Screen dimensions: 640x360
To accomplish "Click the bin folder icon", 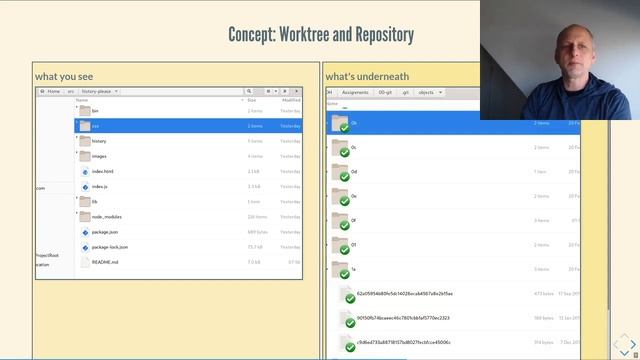I will (85, 111).
